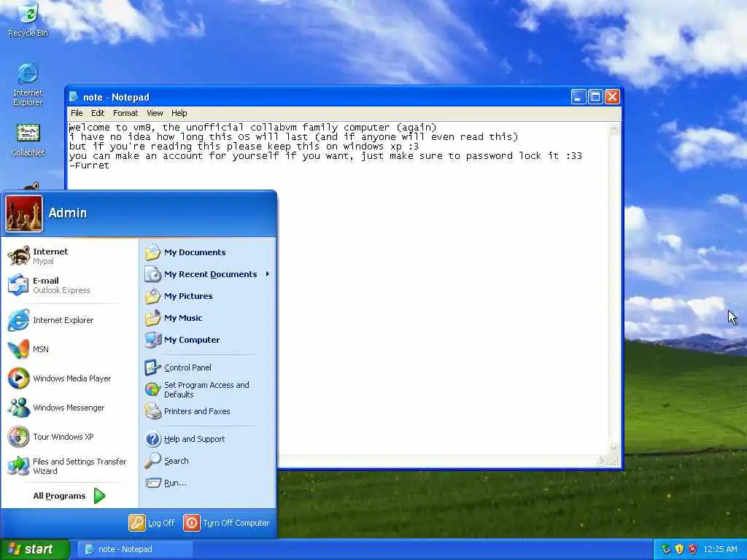Click the 12:25 AM clock
The height and width of the screenshot is (560, 747).
coord(720,549)
